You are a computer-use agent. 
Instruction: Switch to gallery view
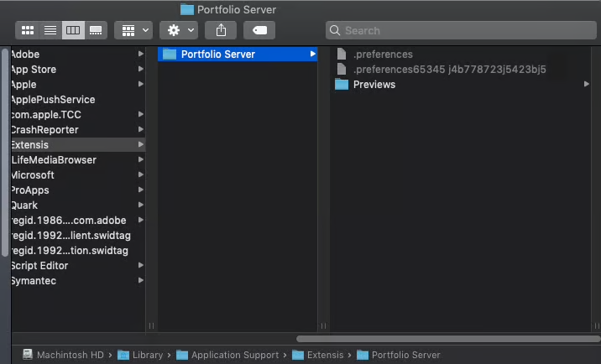[96, 30]
